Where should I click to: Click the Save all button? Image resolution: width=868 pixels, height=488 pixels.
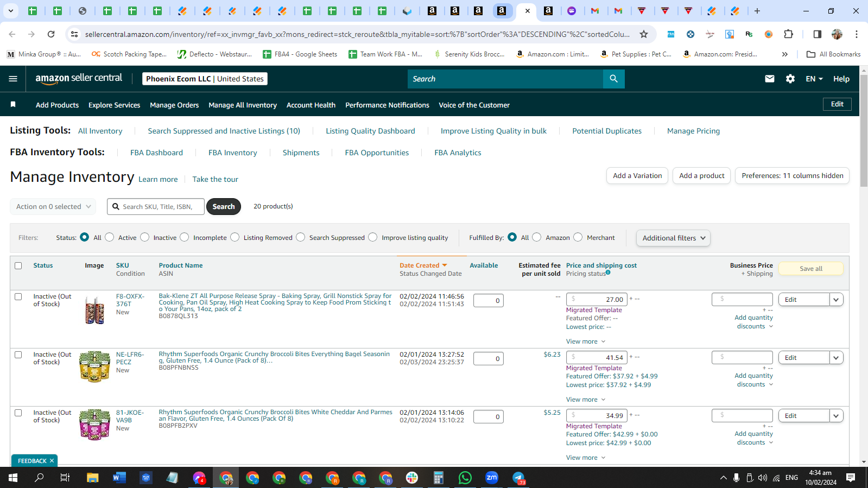[x=811, y=269]
